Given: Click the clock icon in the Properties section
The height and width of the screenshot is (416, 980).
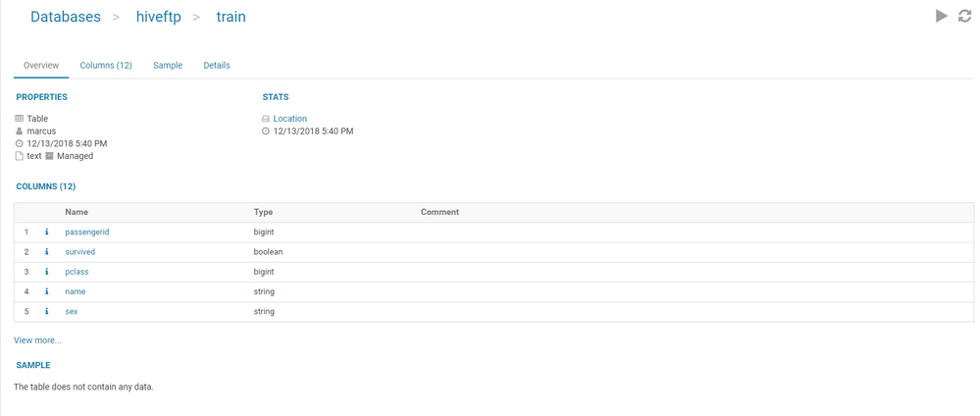Looking at the screenshot, I should (x=20, y=144).
